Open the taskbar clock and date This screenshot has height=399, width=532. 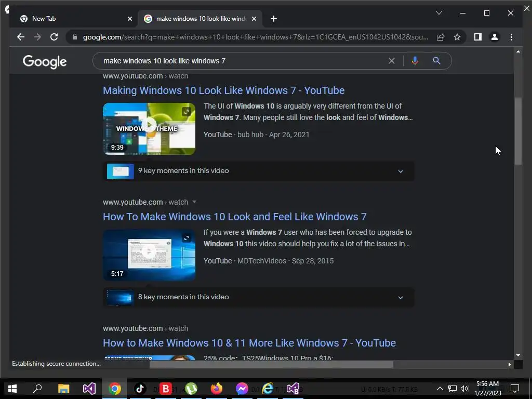[487, 389]
